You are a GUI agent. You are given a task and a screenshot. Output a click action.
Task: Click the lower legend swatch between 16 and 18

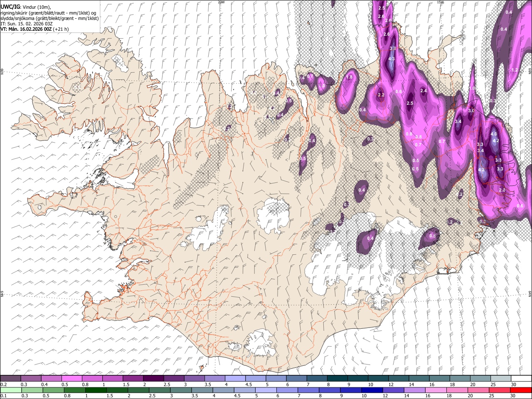[436, 390]
